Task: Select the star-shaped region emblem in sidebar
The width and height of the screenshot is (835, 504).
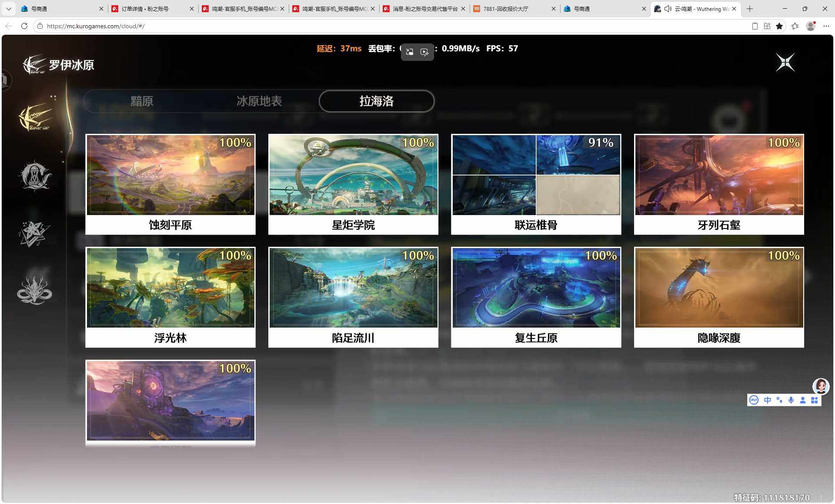Action: coord(34,233)
